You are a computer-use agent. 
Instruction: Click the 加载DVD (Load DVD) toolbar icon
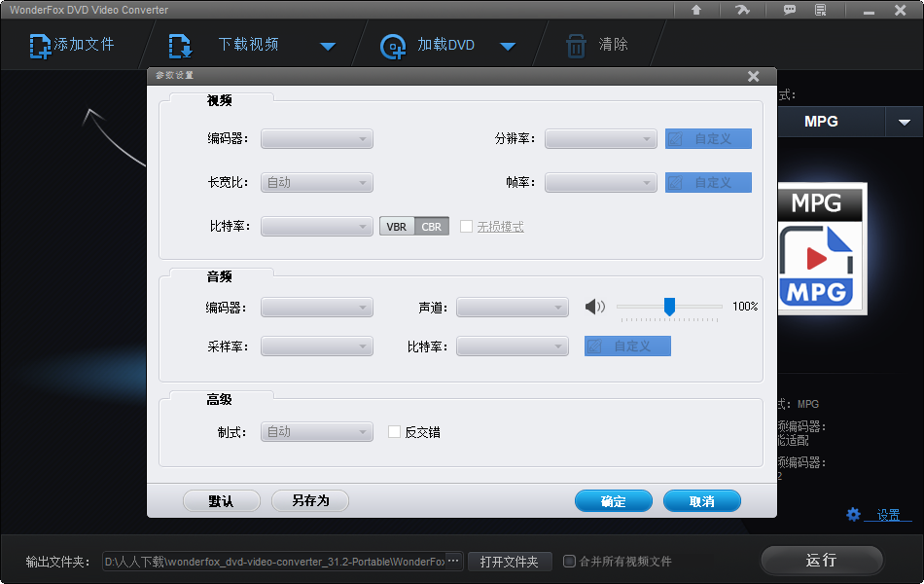(x=393, y=45)
